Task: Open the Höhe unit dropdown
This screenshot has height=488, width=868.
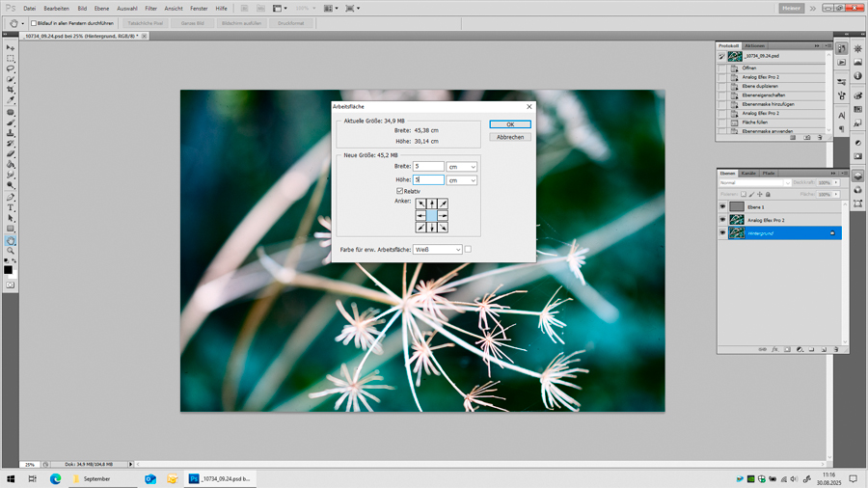Action: tap(462, 180)
